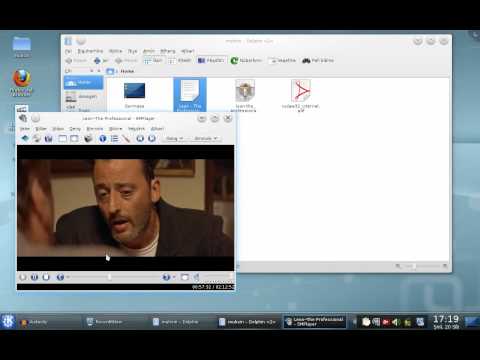Click the greyed Back button in Dolphin toolbar

[76, 61]
